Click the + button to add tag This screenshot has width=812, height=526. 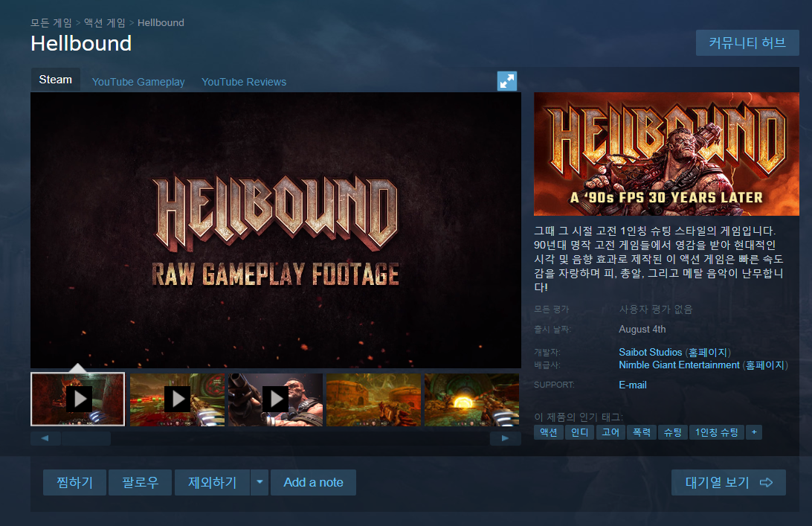(x=754, y=432)
